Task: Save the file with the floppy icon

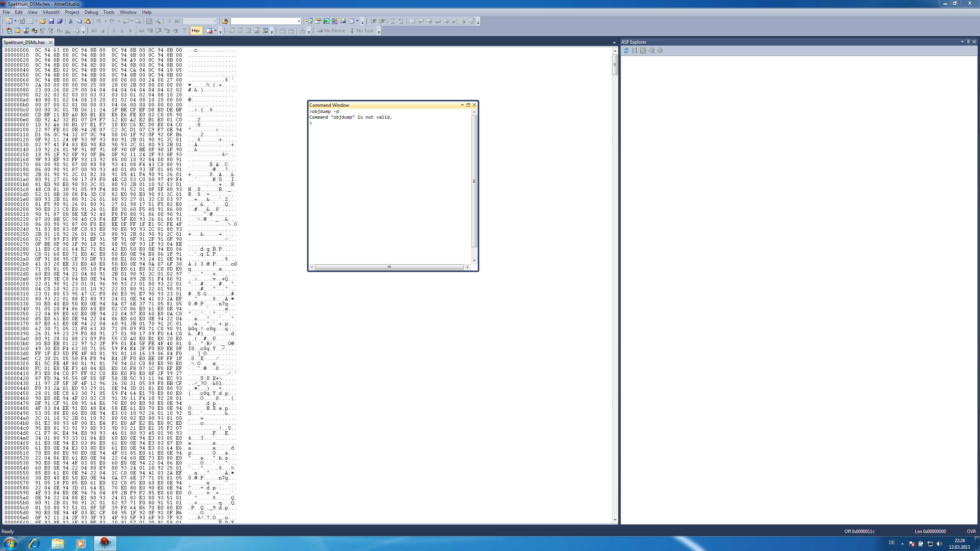Action: (51, 21)
